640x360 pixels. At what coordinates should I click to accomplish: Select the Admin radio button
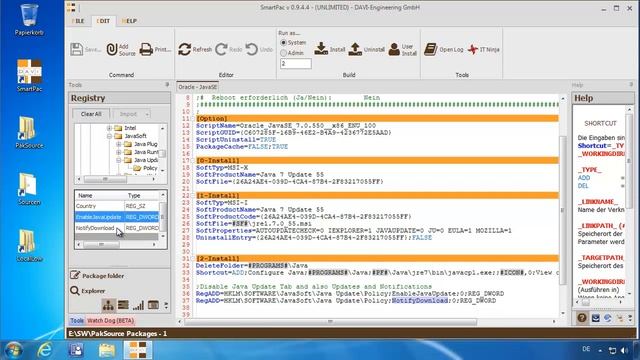[x=283, y=53]
